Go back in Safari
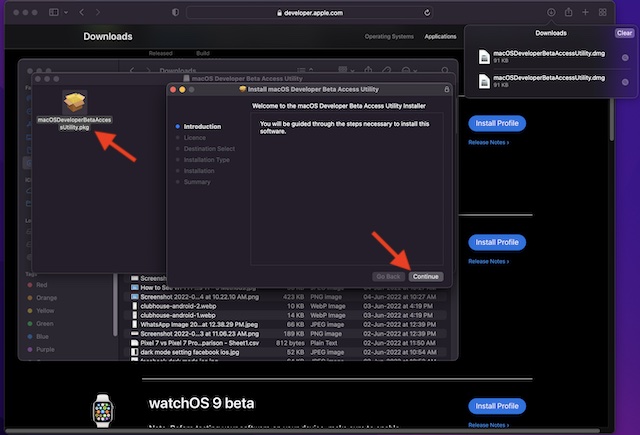The image size is (640, 435). click(x=82, y=13)
